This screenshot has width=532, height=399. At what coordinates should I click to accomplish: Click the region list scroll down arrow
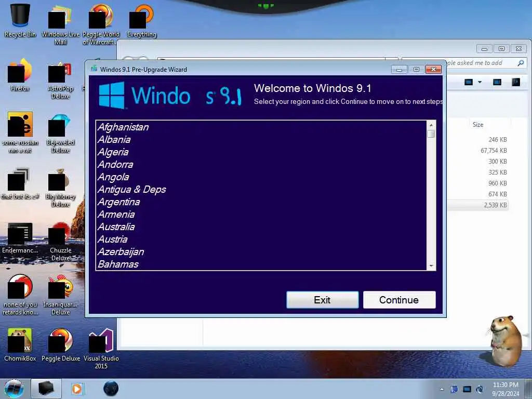click(431, 265)
